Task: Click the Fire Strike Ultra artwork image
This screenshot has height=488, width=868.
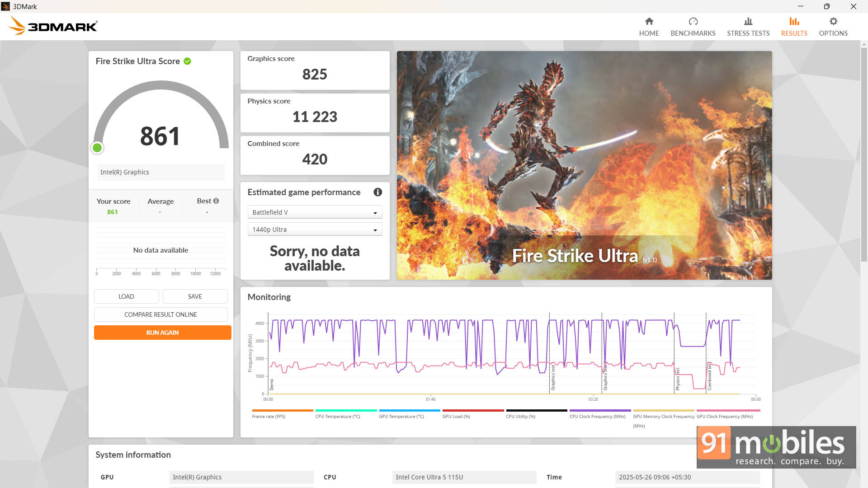Action: tap(584, 165)
